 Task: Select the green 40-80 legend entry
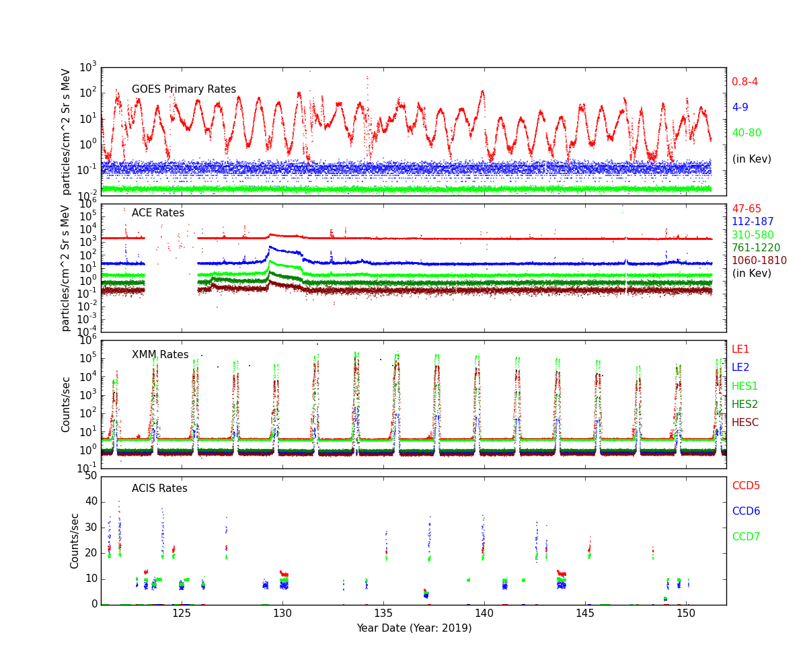click(746, 133)
